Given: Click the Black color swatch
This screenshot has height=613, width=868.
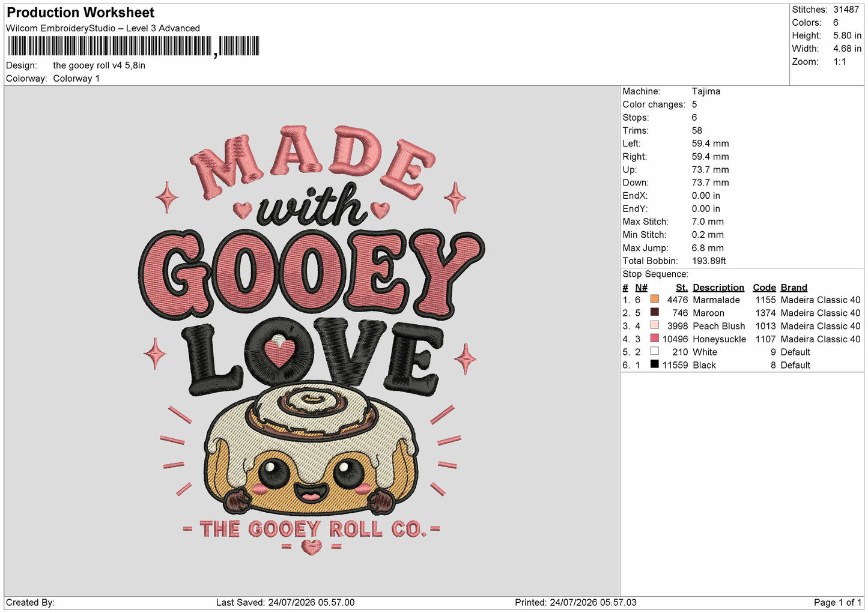Looking at the screenshot, I should (655, 364).
